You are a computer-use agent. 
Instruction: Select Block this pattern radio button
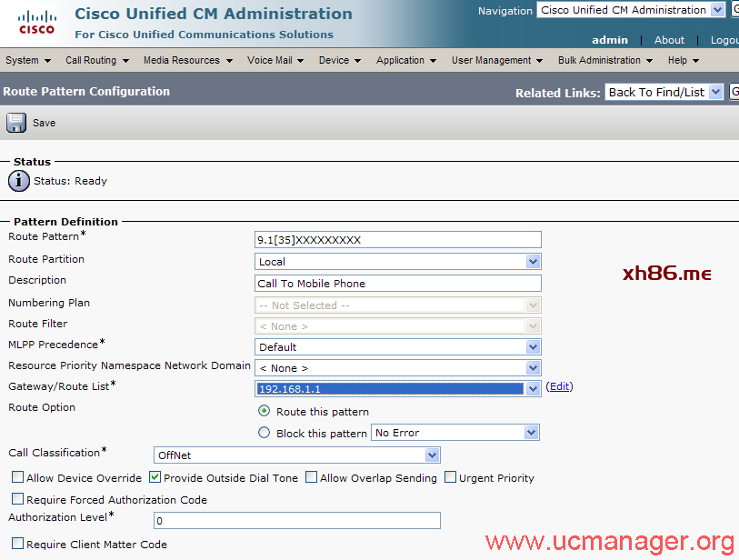[265, 433]
